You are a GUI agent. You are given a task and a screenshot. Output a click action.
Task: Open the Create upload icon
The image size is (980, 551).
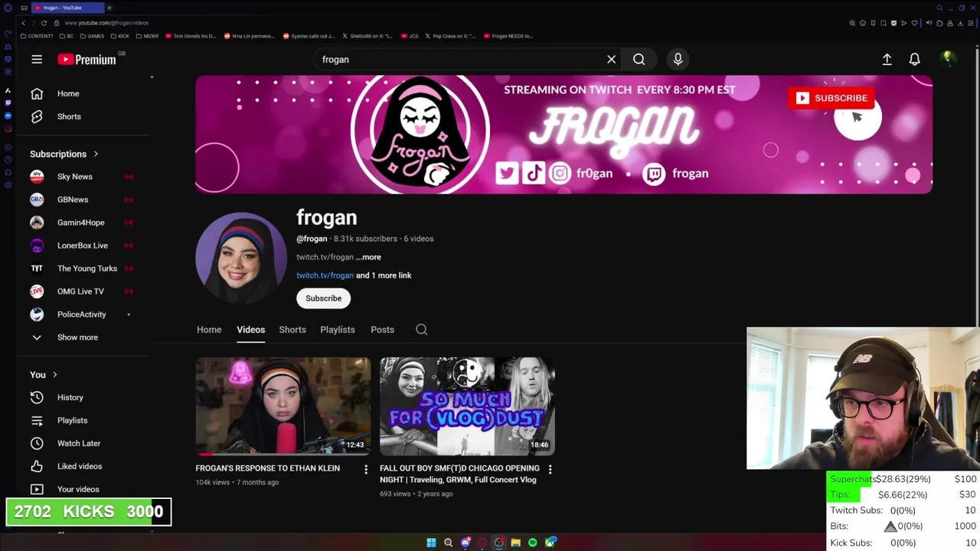pos(887,59)
